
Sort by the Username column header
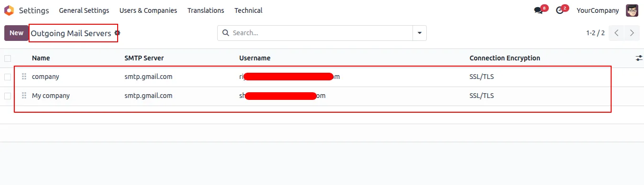pyautogui.click(x=255, y=58)
